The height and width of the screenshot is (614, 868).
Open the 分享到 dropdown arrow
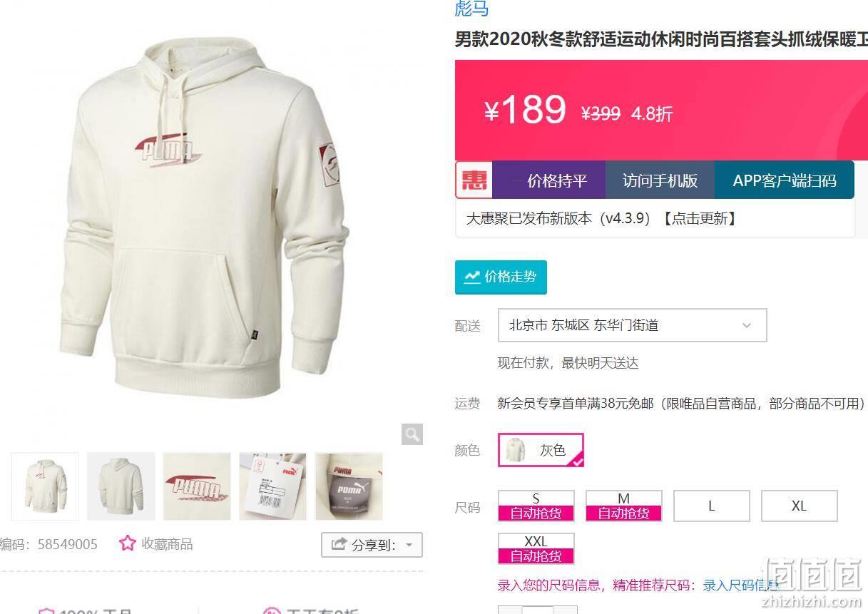click(x=409, y=546)
